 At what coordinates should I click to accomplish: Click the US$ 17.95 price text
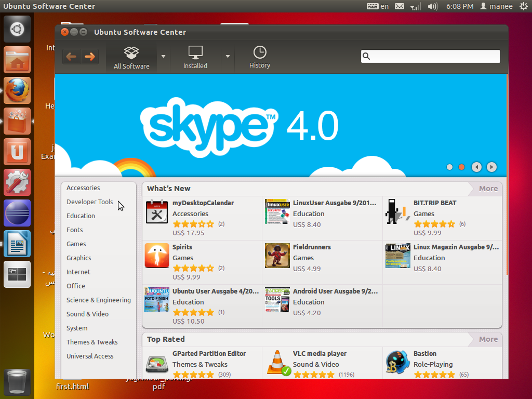188,233
